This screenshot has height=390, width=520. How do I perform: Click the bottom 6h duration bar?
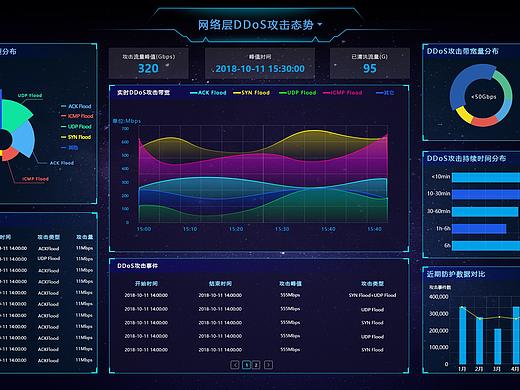pos(486,246)
